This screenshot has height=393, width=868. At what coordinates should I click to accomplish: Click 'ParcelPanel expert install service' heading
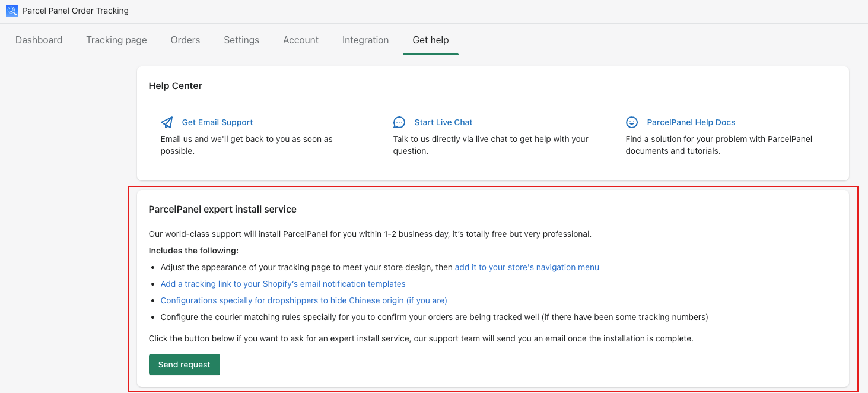tap(222, 209)
